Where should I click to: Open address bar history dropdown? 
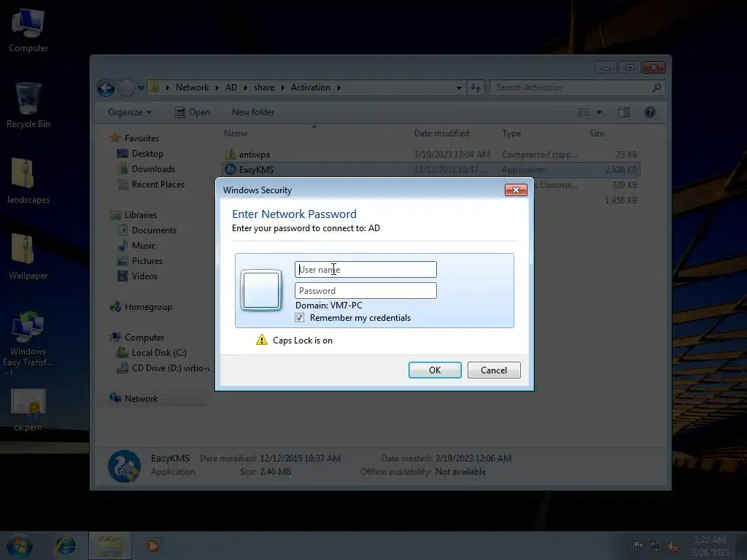point(459,87)
